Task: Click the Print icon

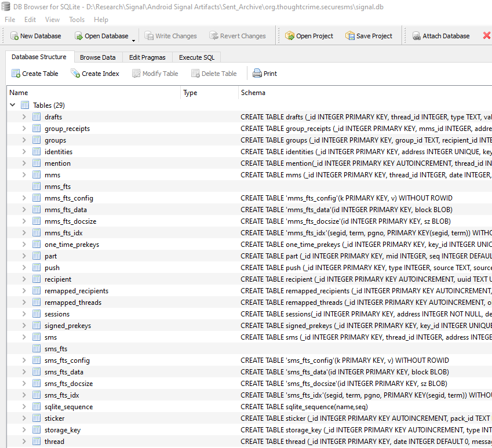Action: tap(257, 74)
